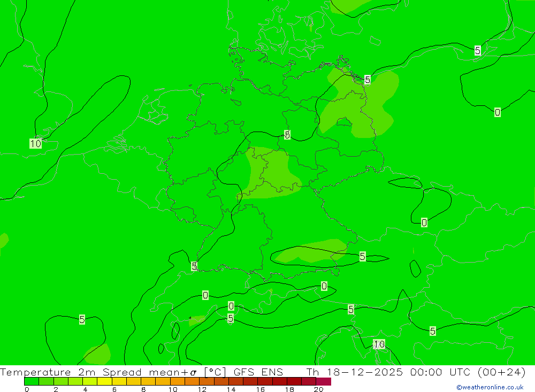The width and height of the screenshot is (535, 392).
Task: Click the date 'Th 18-12-2025'
Action: tap(355, 372)
